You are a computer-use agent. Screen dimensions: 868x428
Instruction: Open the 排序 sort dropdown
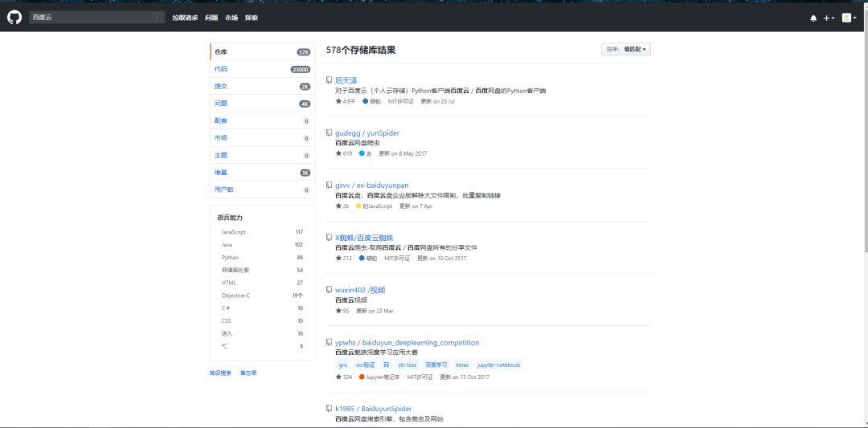(625, 50)
